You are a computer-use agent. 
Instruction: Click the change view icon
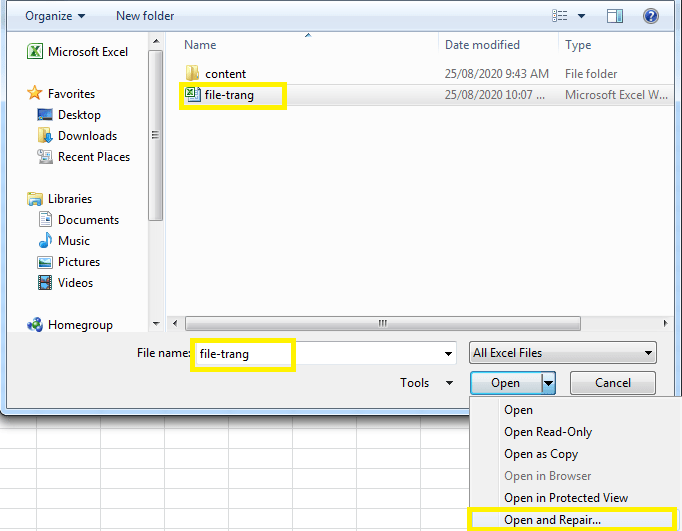(560, 16)
